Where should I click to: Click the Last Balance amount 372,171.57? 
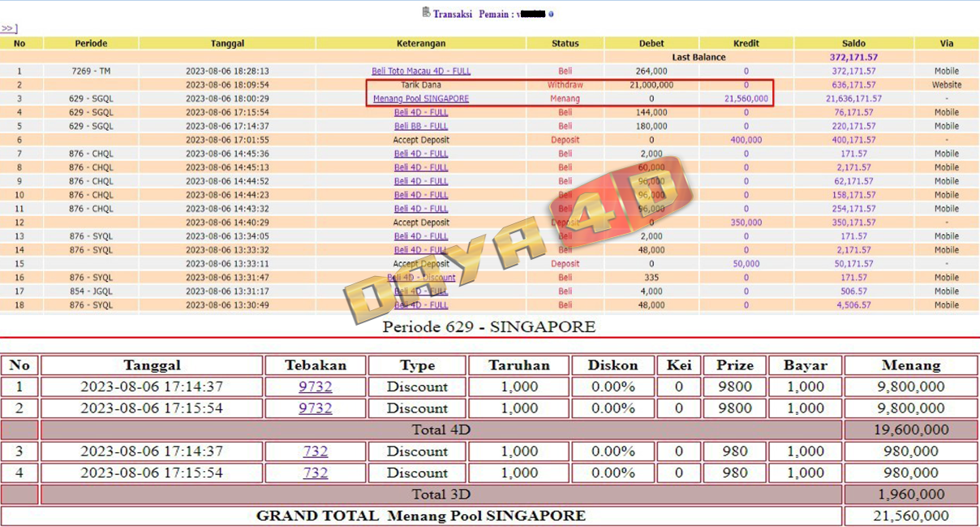click(853, 58)
